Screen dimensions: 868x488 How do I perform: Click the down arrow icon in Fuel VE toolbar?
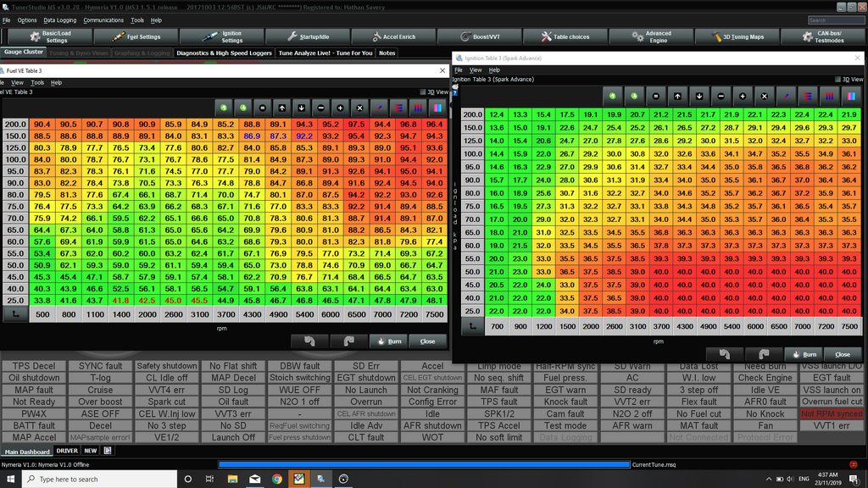[302, 108]
